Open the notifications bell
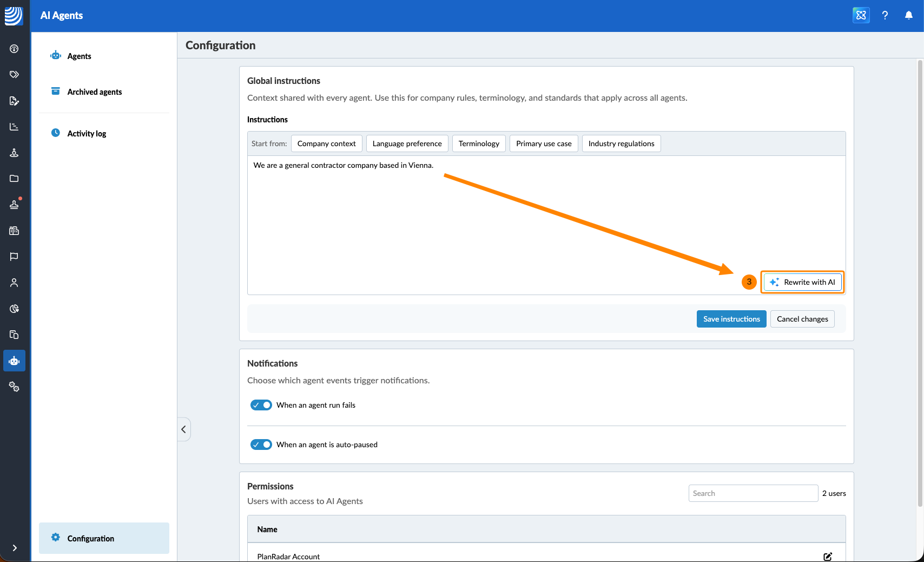Image resolution: width=924 pixels, height=562 pixels. pyautogui.click(x=909, y=15)
